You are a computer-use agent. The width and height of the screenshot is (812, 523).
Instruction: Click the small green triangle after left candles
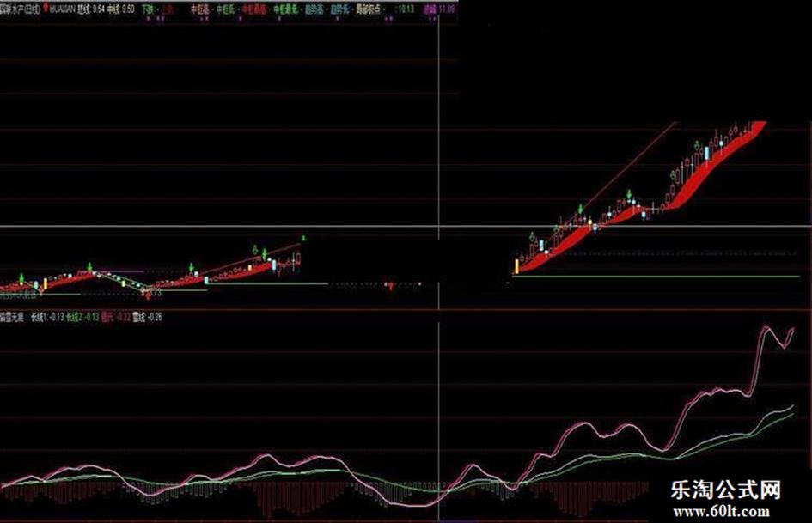point(303,238)
